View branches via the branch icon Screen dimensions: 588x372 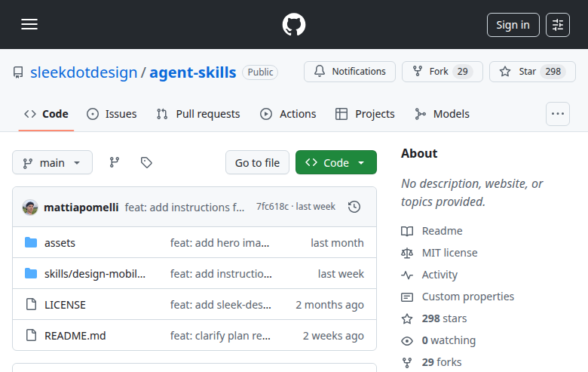pos(115,162)
